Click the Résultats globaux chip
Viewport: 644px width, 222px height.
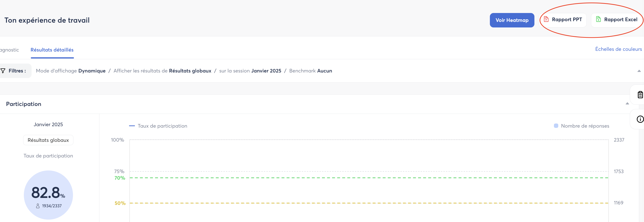point(48,140)
